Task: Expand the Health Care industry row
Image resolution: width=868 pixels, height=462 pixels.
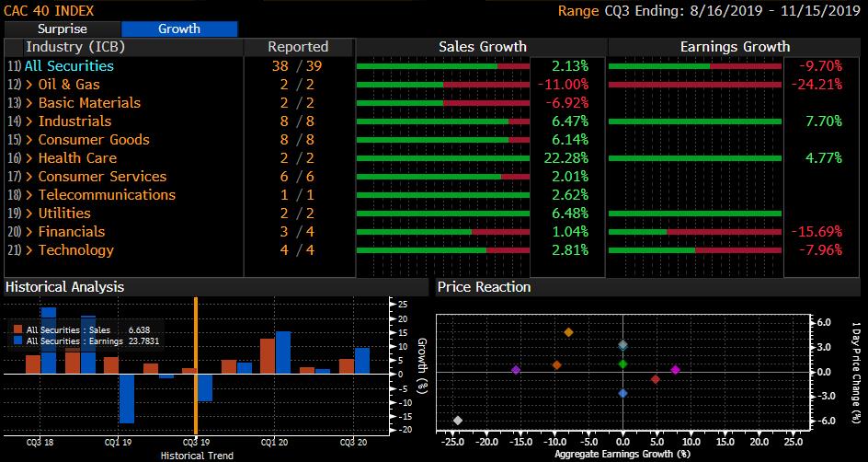Action: pyautogui.click(x=77, y=158)
